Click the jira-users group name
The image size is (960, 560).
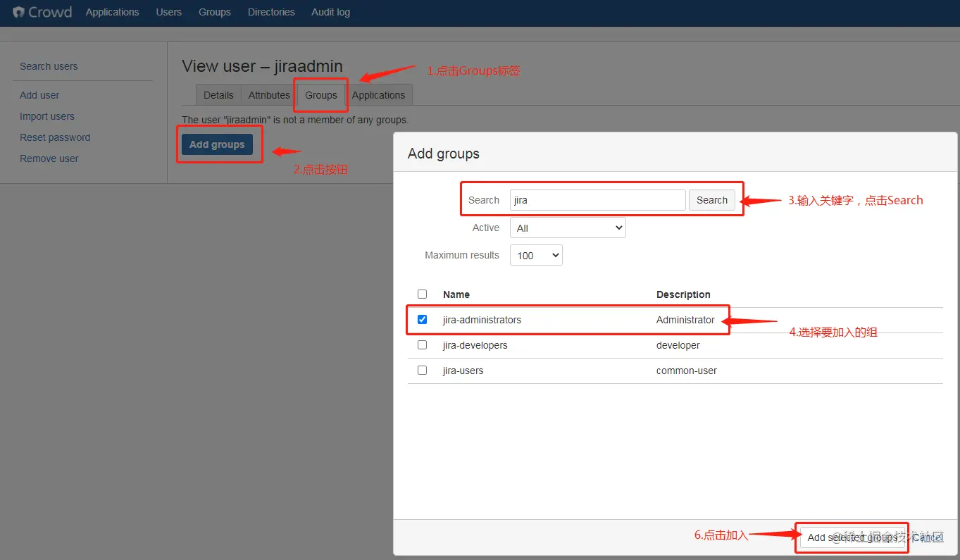[463, 371]
